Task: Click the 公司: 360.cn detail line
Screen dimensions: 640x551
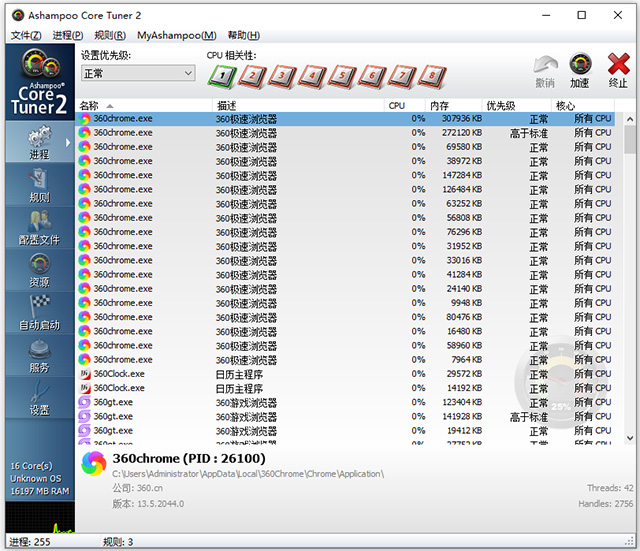Action: (x=138, y=488)
